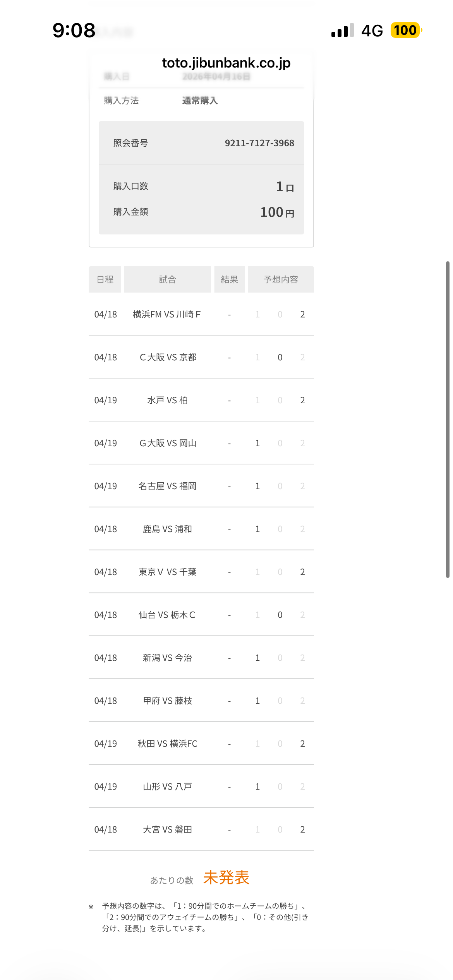Screen dimensions: 453x980
Task: Select the 結果 column header
Action: (x=229, y=279)
